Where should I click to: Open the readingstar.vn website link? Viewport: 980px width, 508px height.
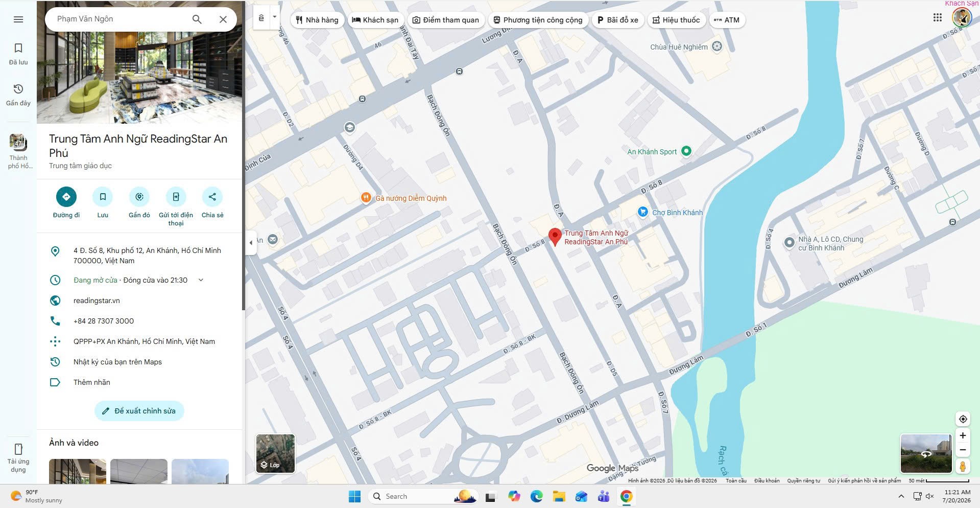(x=97, y=301)
